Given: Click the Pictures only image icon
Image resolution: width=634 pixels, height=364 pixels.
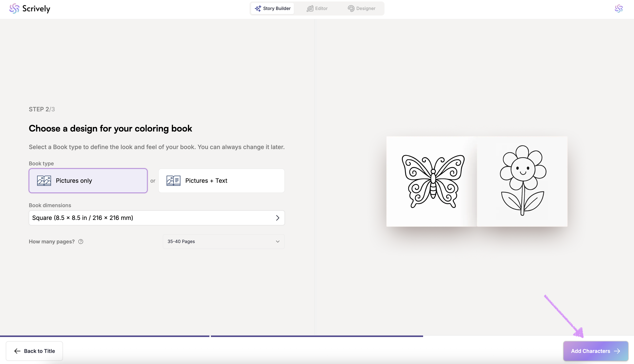Looking at the screenshot, I should [x=44, y=181].
